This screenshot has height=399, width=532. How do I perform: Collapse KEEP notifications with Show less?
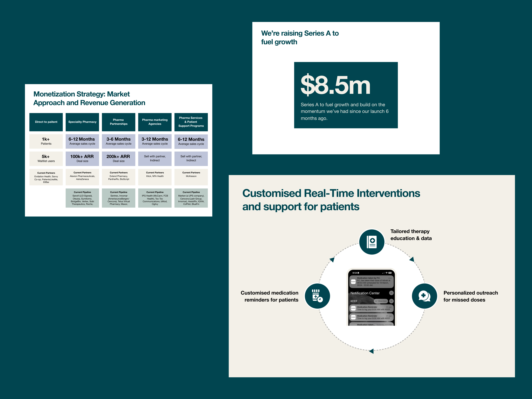coord(381,301)
